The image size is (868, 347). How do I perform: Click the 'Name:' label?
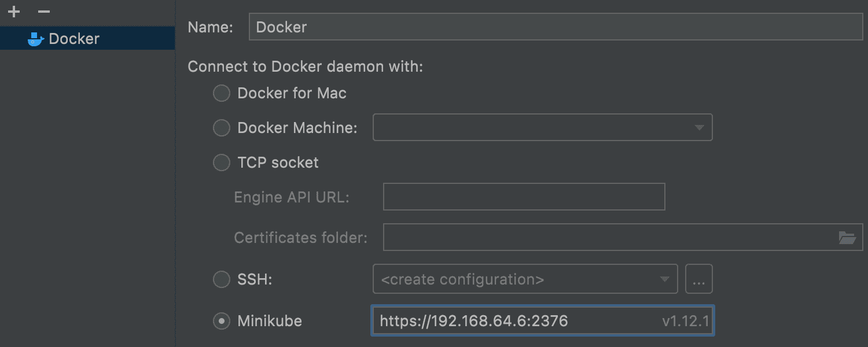tap(211, 27)
